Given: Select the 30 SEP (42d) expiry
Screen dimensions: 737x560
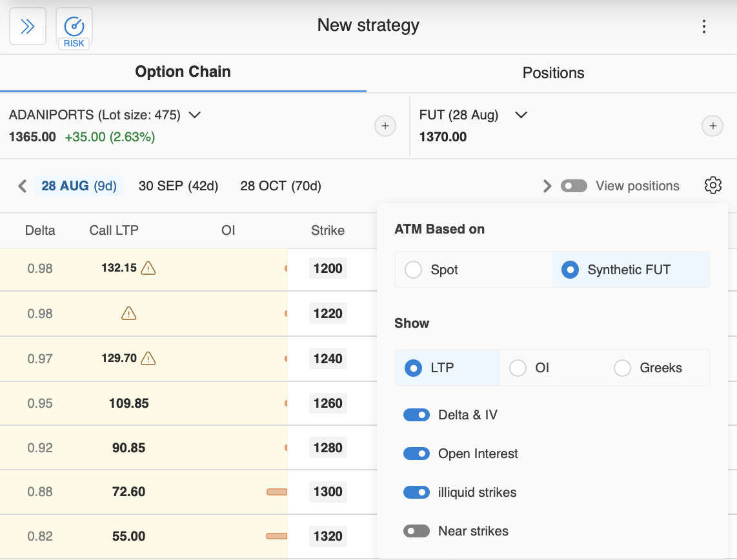Looking at the screenshot, I should click(x=178, y=186).
